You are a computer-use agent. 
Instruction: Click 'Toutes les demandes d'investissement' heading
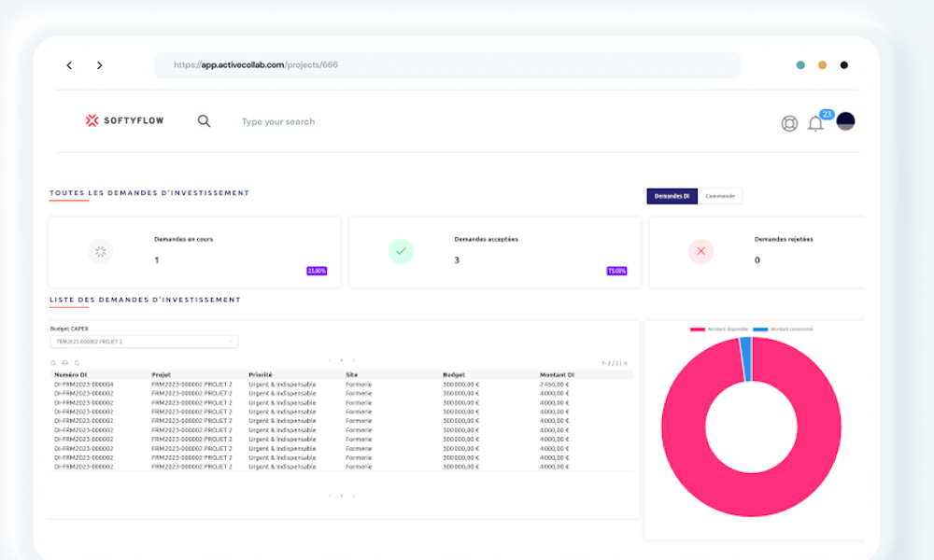click(x=149, y=193)
